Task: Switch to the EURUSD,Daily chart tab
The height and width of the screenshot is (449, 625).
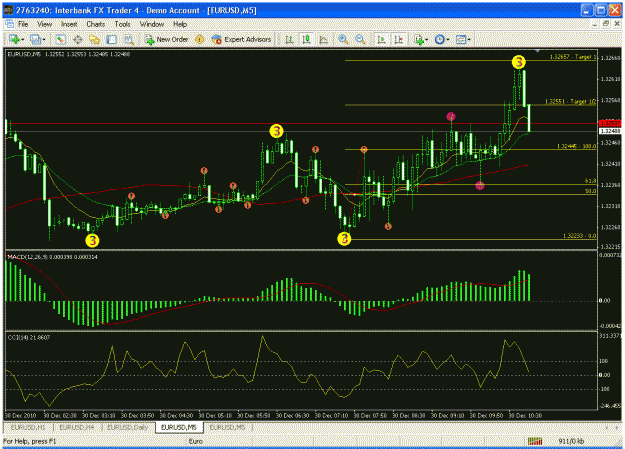Action: tap(128, 427)
